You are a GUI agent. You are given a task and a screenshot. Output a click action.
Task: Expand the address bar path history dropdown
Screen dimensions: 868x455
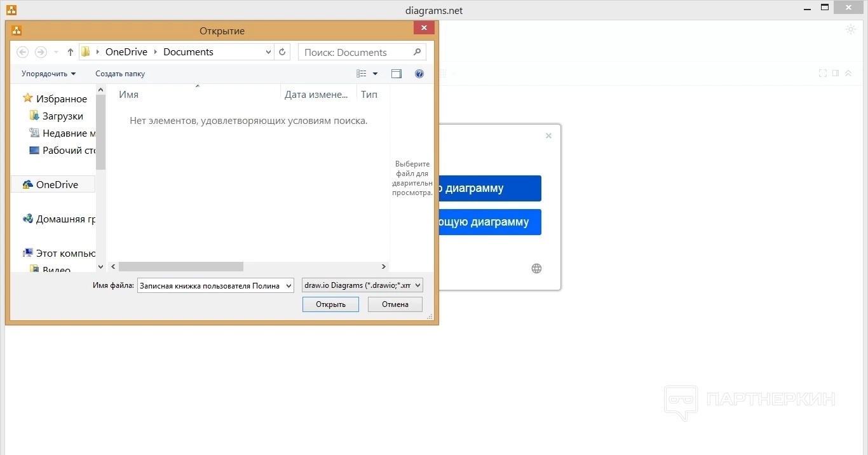tap(268, 52)
